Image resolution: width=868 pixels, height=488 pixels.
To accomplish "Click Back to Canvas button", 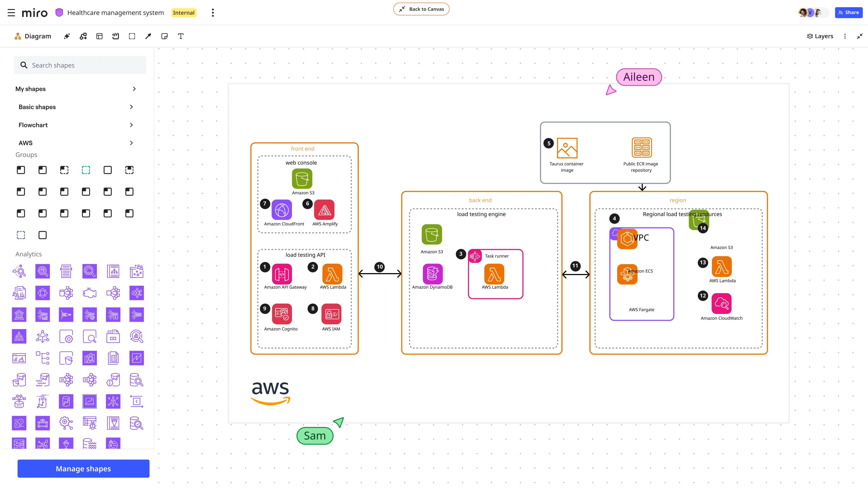I will click(421, 9).
